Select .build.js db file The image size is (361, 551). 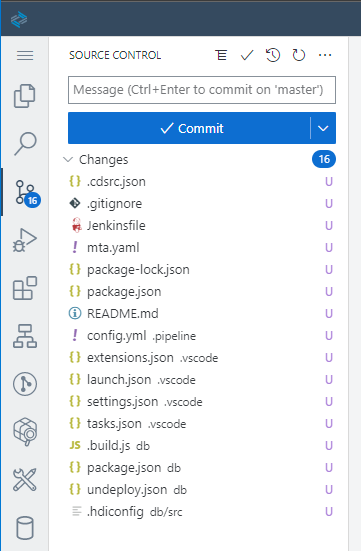199,446
